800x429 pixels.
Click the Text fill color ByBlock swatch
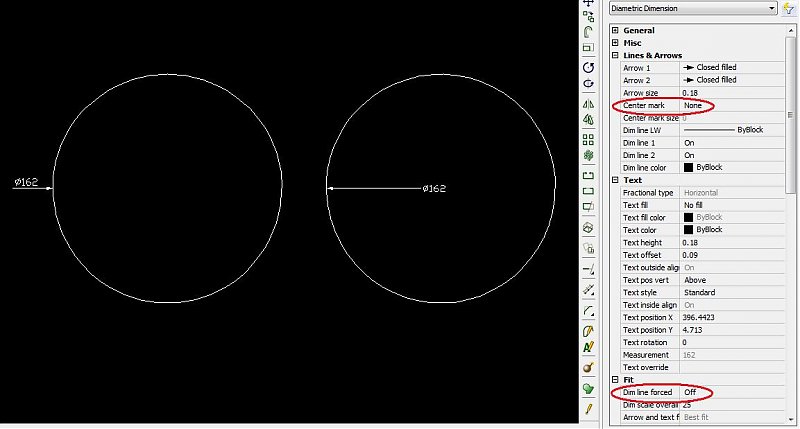click(x=688, y=217)
